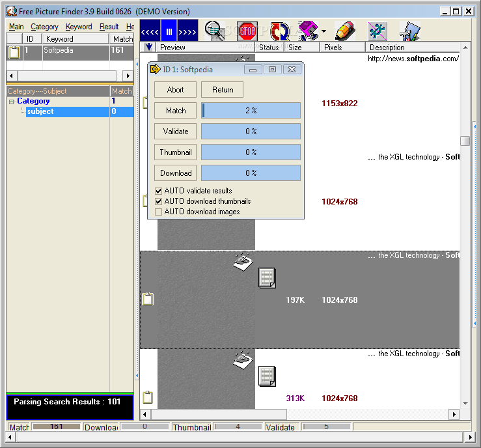
Task: Click the bottom window scroll right arrow
Action: [x=470, y=437]
